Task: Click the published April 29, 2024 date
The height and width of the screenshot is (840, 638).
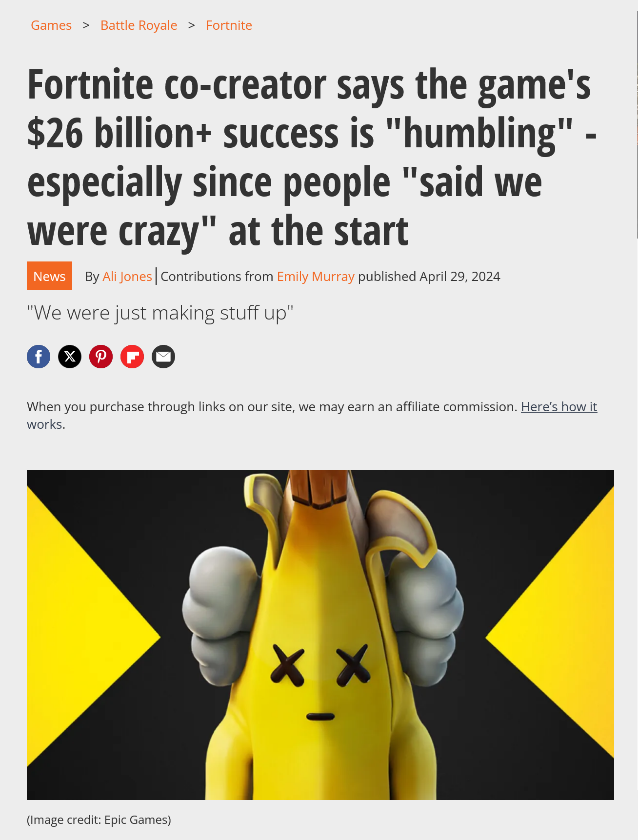Action: pyautogui.click(x=429, y=277)
